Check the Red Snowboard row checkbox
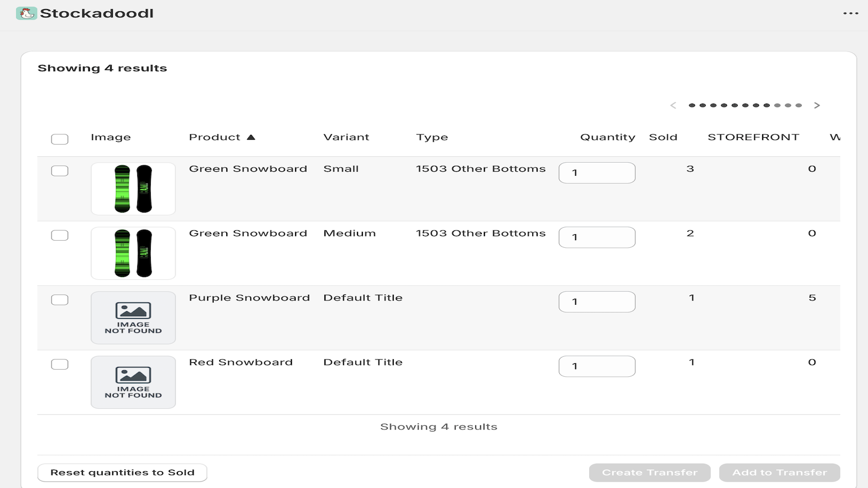 point(60,363)
